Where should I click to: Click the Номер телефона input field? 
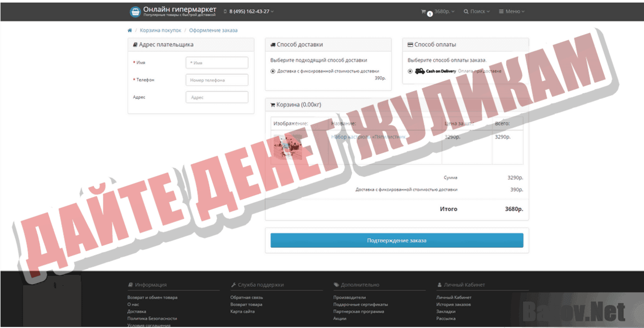tap(217, 80)
